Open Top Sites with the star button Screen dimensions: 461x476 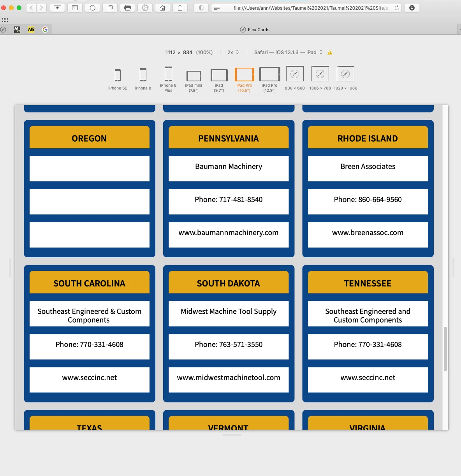point(57,8)
